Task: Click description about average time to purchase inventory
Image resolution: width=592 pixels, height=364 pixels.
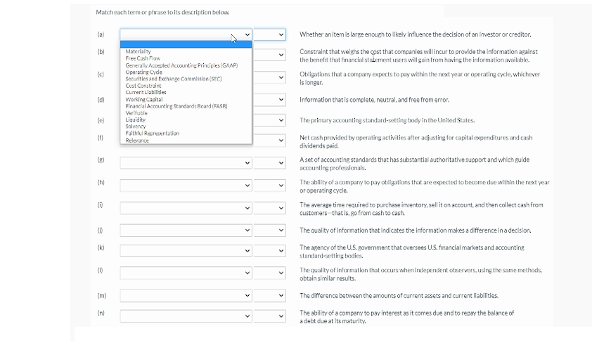Action: pos(421,209)
